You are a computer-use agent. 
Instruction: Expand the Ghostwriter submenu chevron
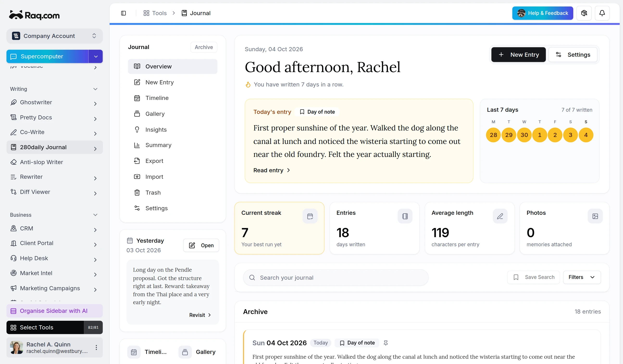pyautogui.click(x=95, y=104)
